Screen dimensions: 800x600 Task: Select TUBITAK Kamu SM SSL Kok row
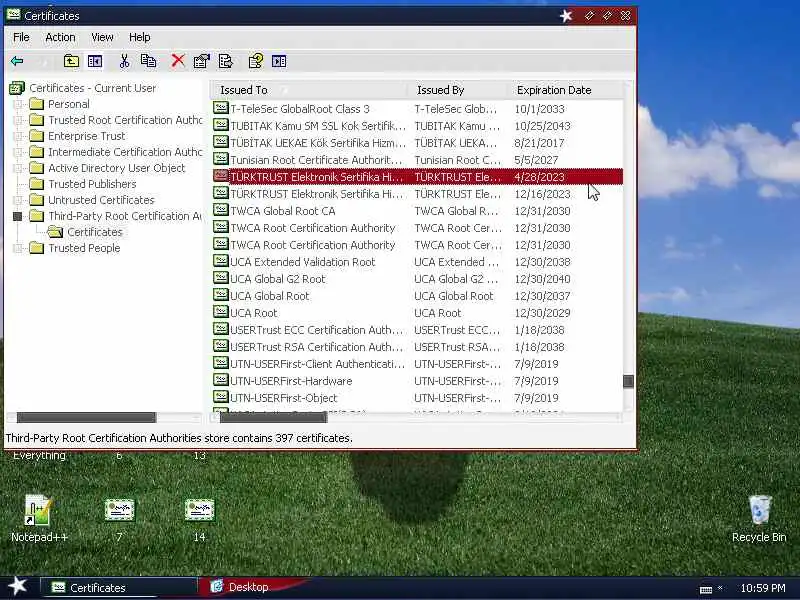(417, 126)
